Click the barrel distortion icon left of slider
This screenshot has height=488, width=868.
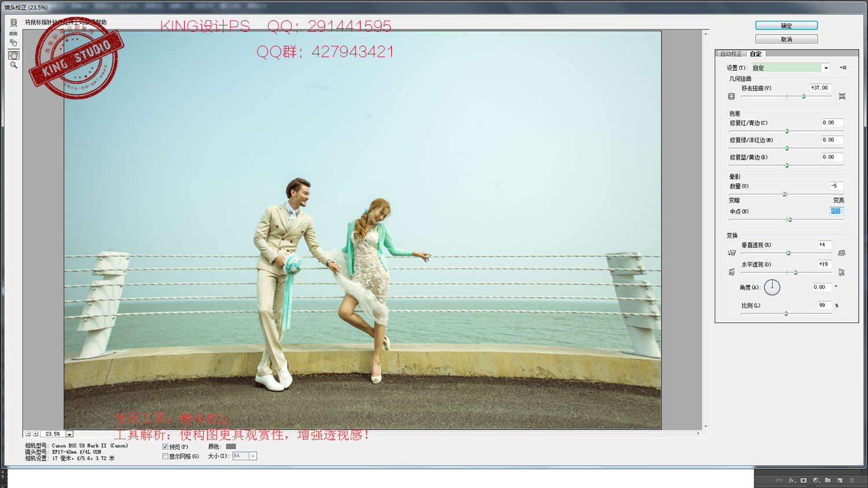731,97
